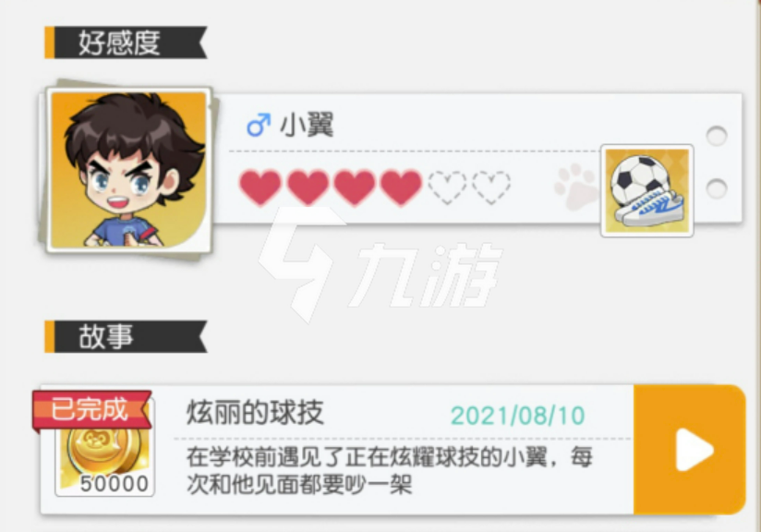The width and height of the screenshot is (761, 532).
Task: Click the first empty dashed heart
Action: [x=447, y=187]
